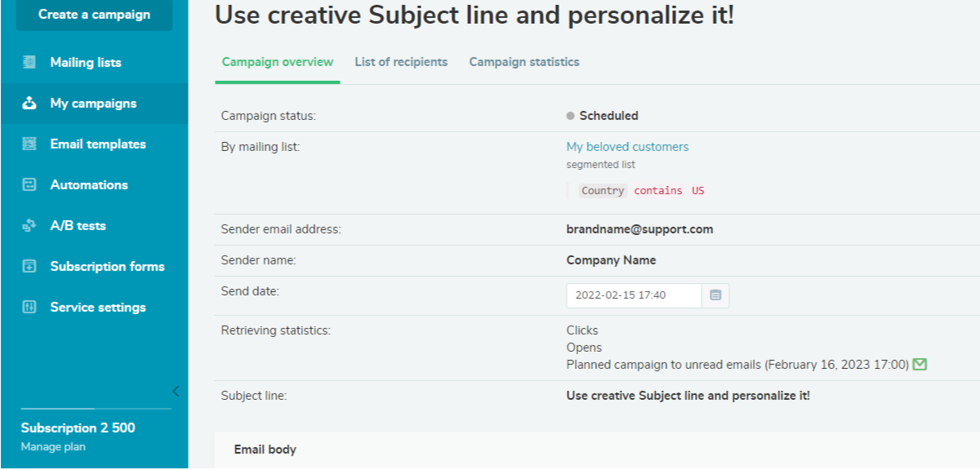Click the Email body section header
Viewport: 980px width, 470px height.
pyautogui.click(x=265, y=449)
